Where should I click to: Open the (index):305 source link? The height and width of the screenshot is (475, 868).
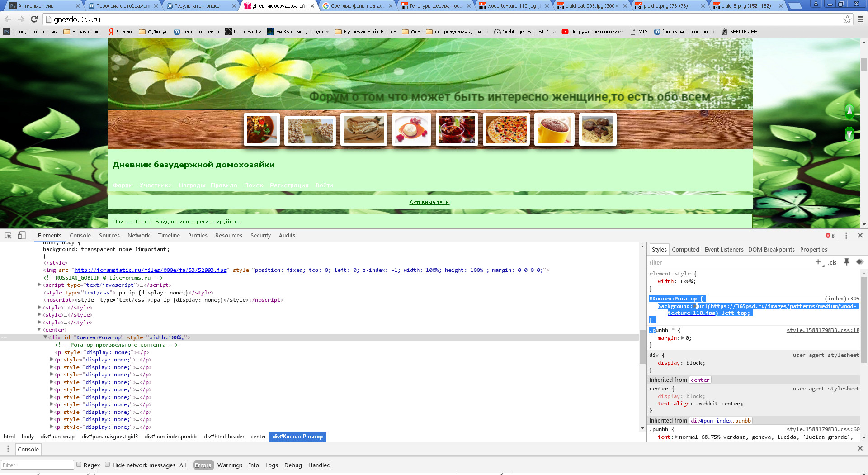[x=842, y=299]
